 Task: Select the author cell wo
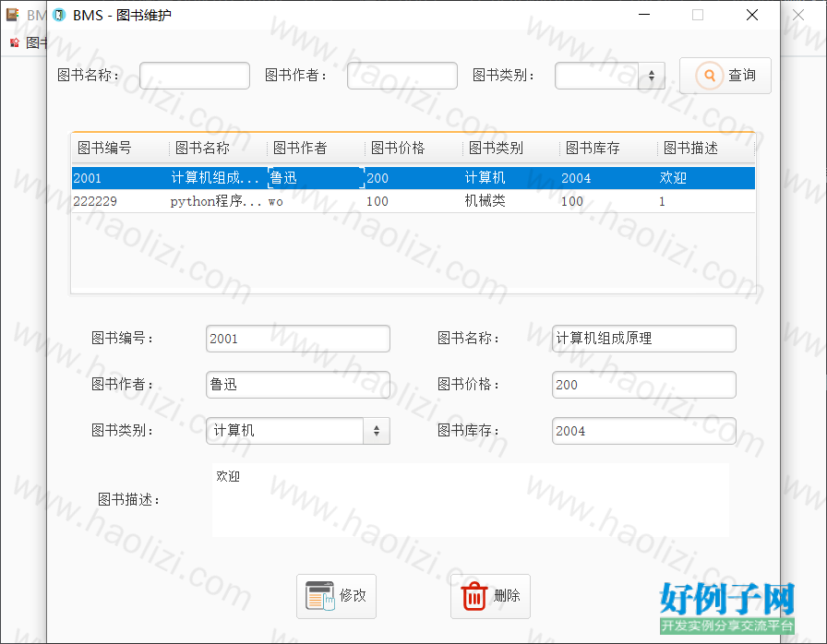(316, 201)
